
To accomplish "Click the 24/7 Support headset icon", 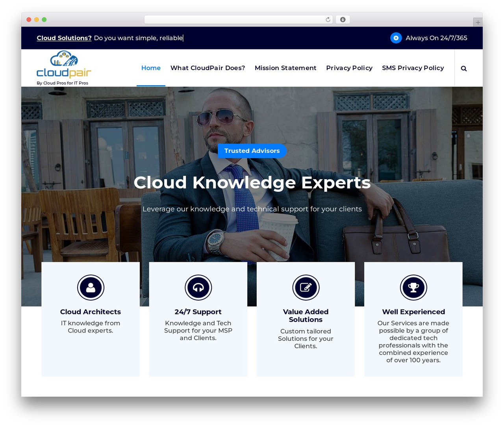I will click(x=198, y=288).
